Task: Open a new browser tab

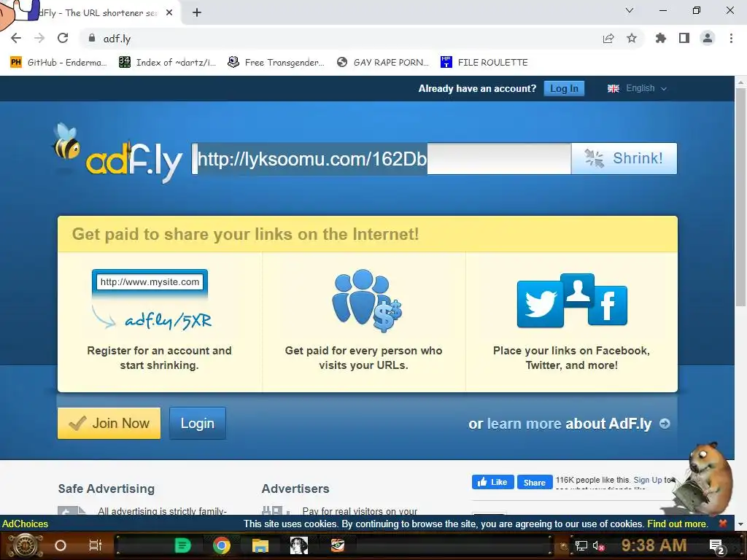Action: (197, 13)
